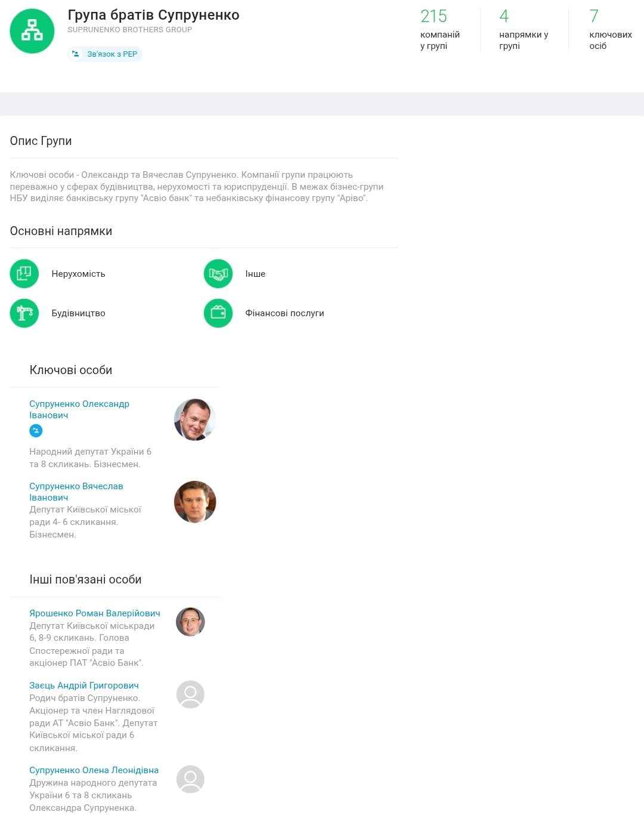644x815 pixels.
Task: Click Супруненко Вячеслав's profile photo
Action: click(194, 502)
